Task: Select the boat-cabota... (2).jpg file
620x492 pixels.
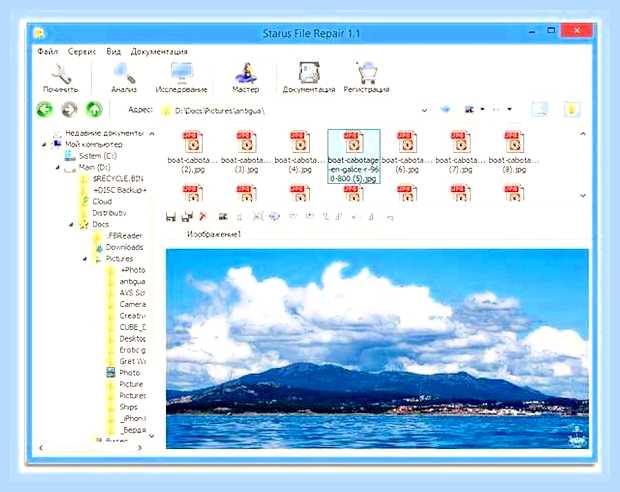Action: click(193, 152)
